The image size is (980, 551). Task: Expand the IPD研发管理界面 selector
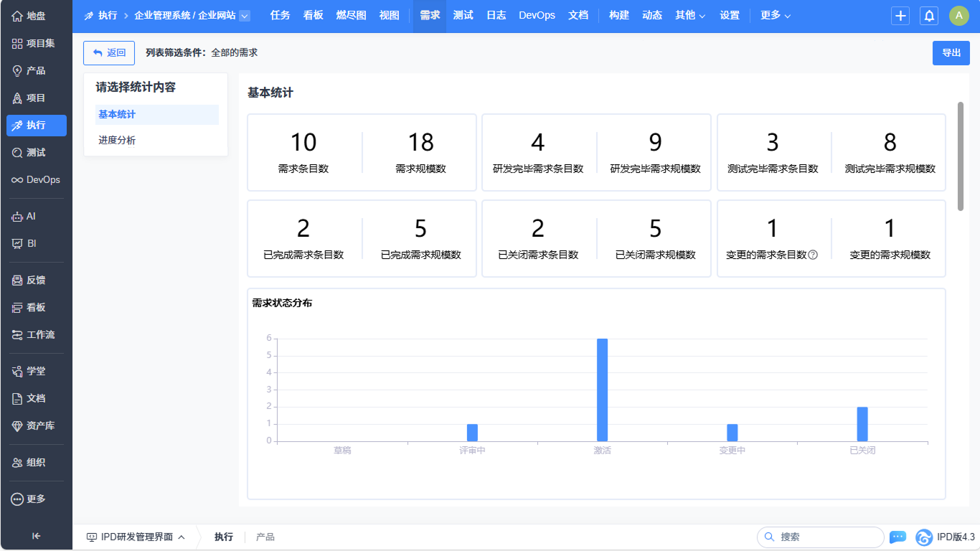pyautogui.click(x=136, y=537)
